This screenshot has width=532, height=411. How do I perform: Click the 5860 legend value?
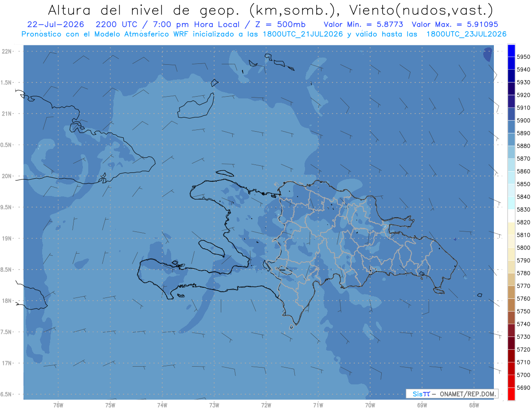(523, 171)
